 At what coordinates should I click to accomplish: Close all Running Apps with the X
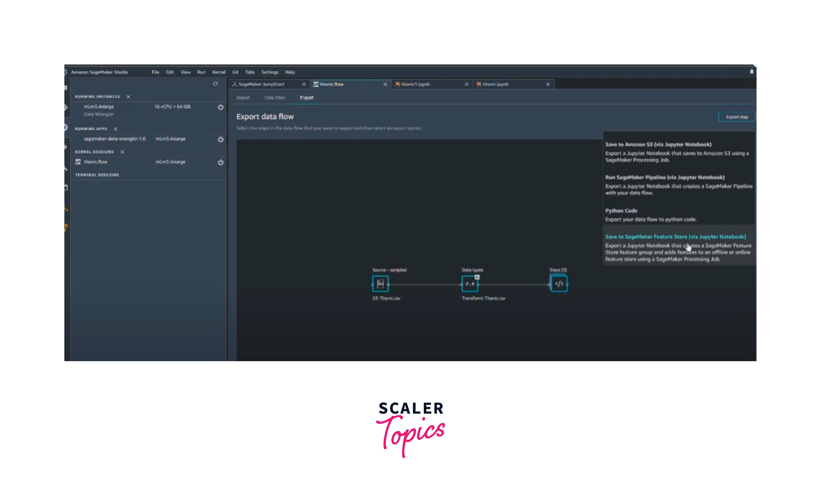click(115, 129)
